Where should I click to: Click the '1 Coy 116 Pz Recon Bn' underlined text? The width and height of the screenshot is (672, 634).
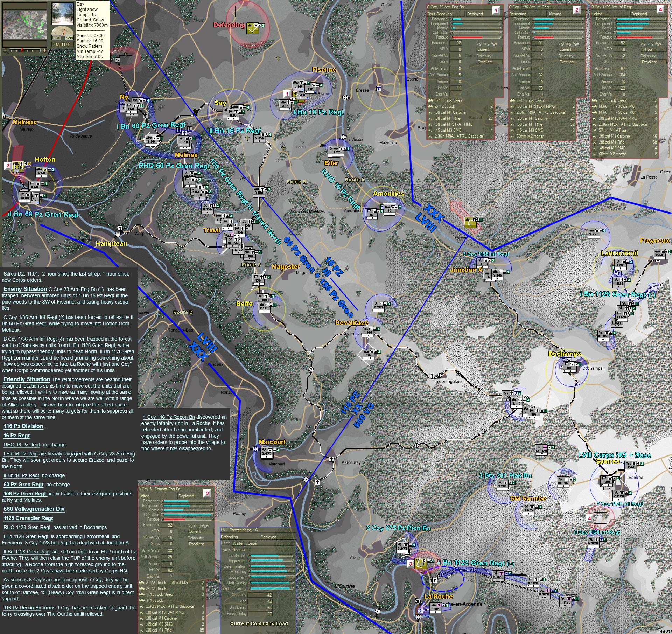click(x=169, y=417)
